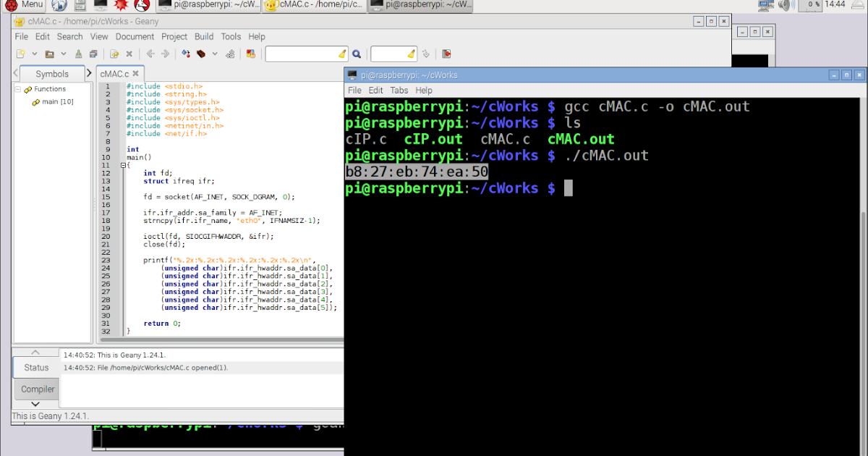Save all open files in Geany

[x=94, y=54]
